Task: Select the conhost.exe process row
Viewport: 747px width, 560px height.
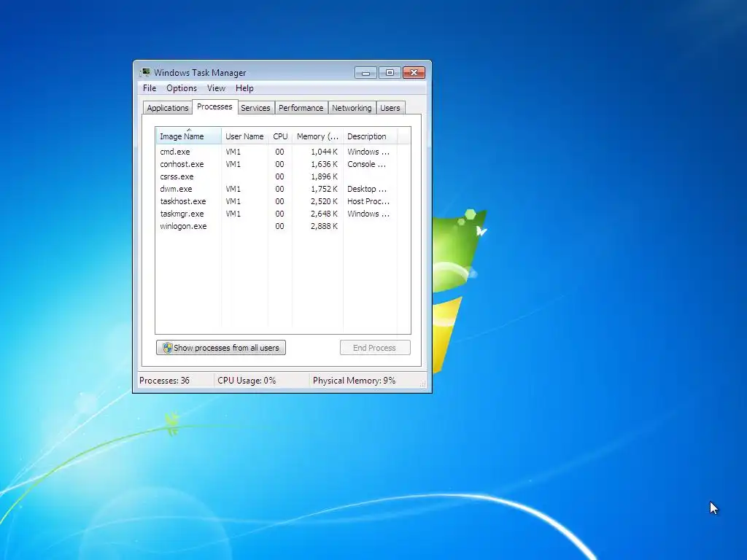Action: tap(283, 164)
